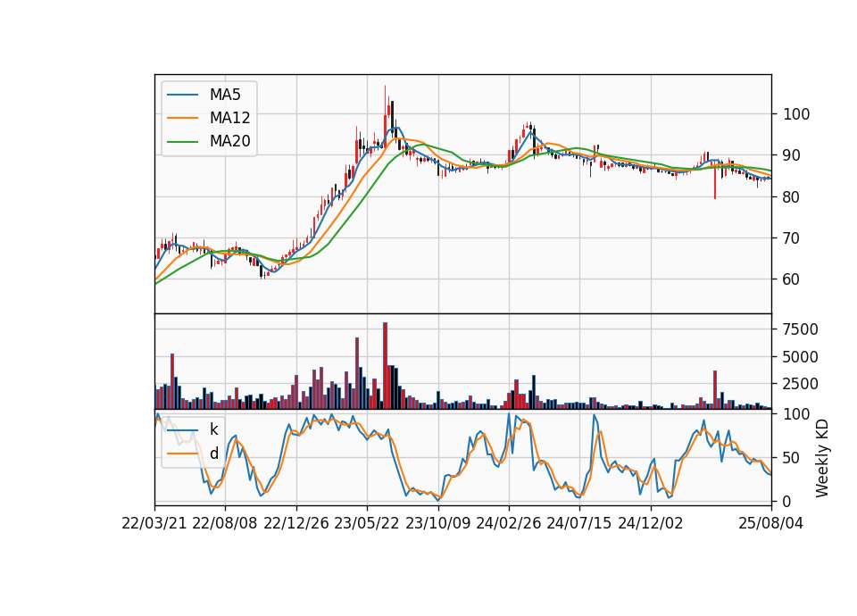Viewport: 857px width, 616px height.
Task: Click the price axis 80 tick label
Action: coord(792,196)
